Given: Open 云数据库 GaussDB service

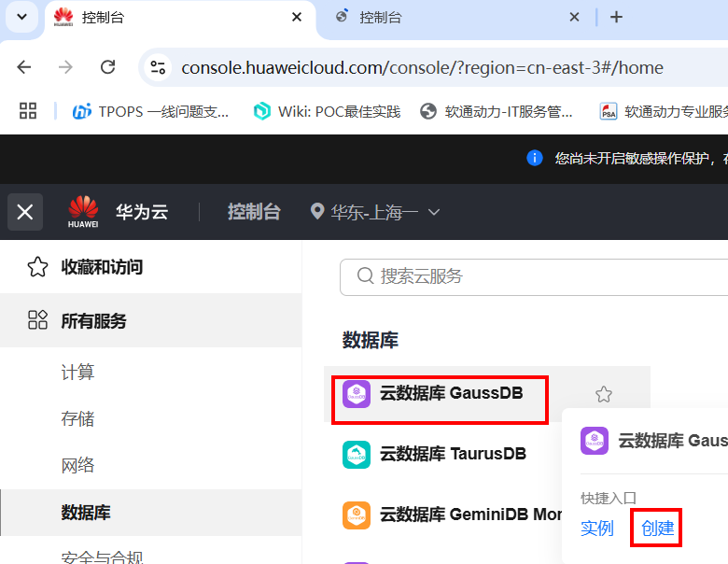Looking at the screenshot, I should [x=452, y=393].
